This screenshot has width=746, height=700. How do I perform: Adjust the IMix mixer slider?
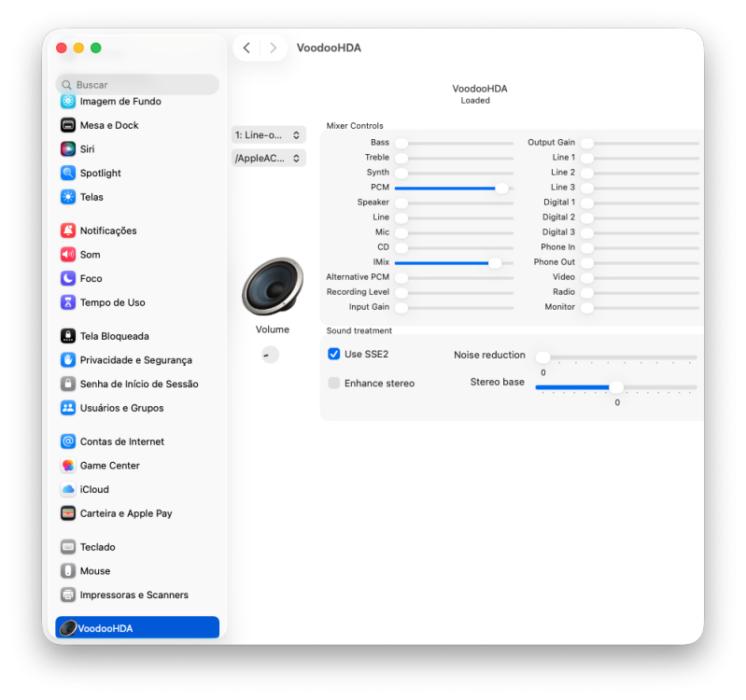click(x=454, y=263)
